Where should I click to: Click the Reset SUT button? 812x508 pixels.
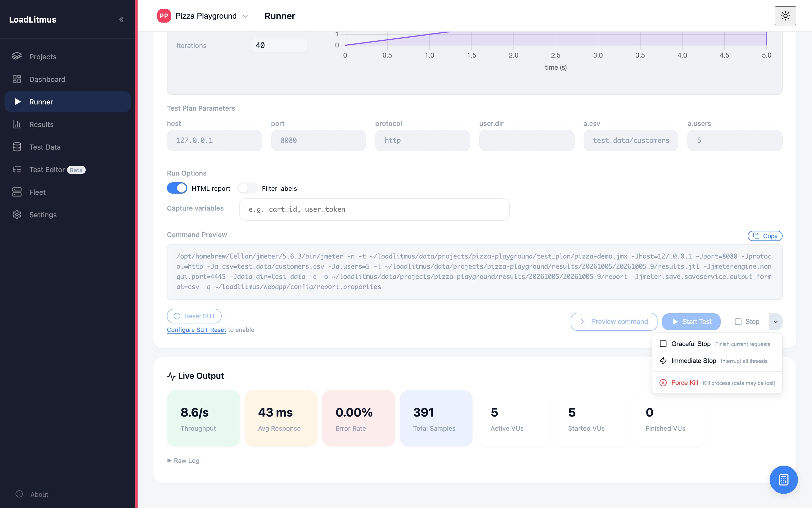click(194, 316)
